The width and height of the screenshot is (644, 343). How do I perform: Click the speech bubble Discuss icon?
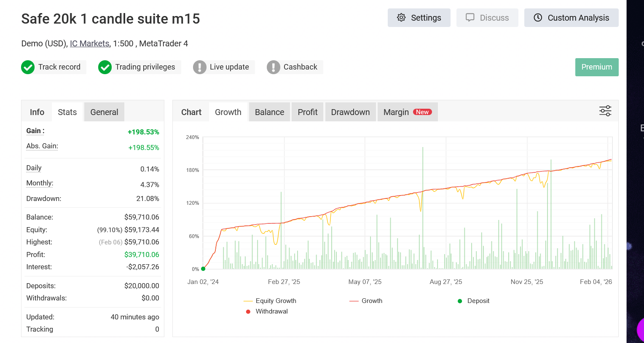click(x=470, y=18)
